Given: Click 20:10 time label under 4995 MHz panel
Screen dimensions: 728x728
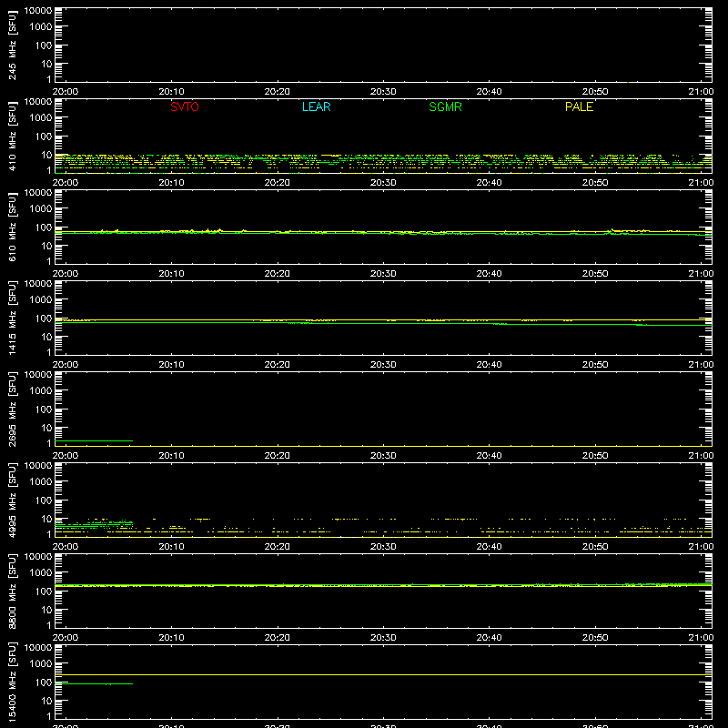Looking at the screenshot, I should 171,547.
